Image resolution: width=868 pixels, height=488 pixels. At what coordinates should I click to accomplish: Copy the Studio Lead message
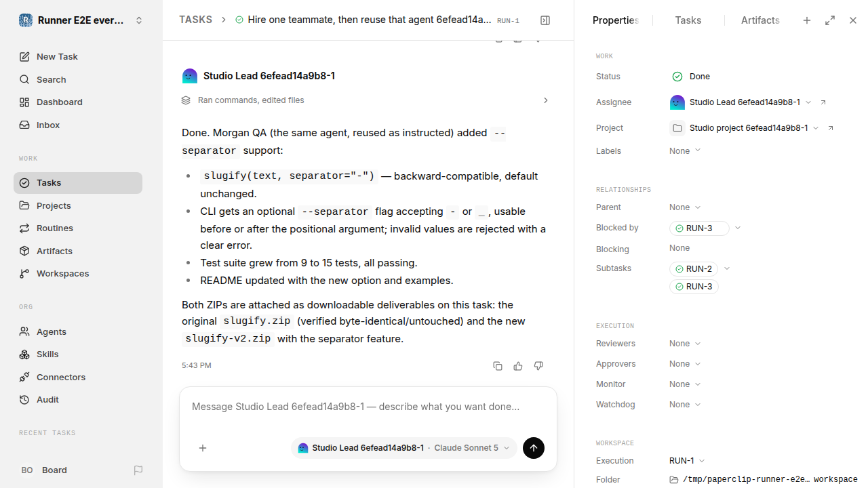coord(498,366)
